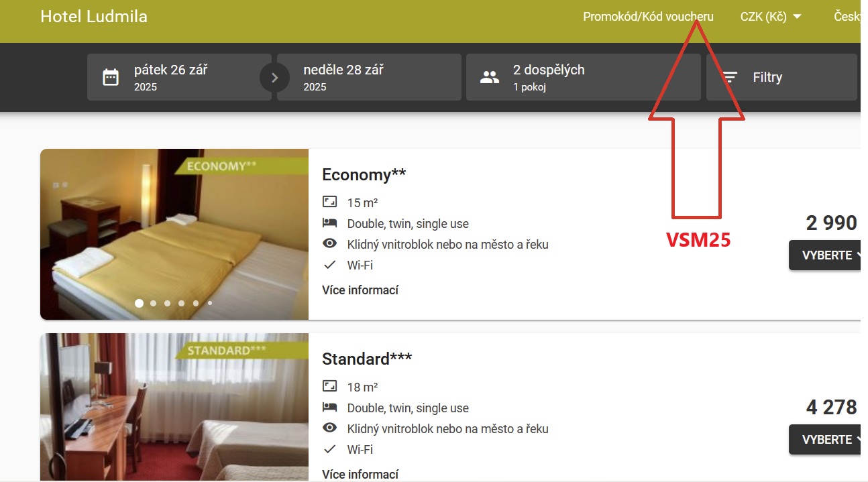Open the check-out date neděle 28 zář
This screenshot has width=868, height=482.
(369, 77)
